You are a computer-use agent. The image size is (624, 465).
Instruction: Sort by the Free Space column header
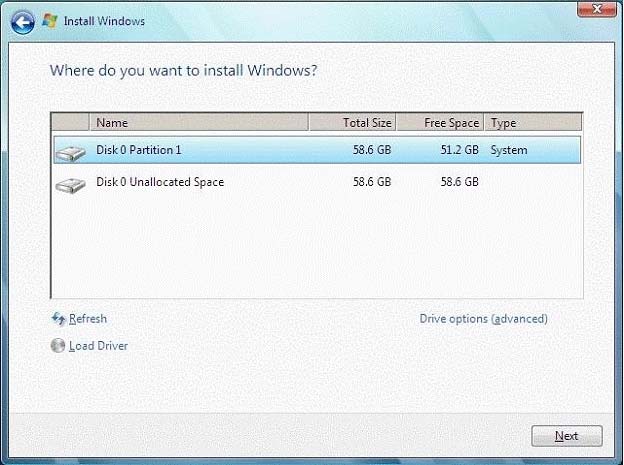pyautogui.click(x=440, y=123)
